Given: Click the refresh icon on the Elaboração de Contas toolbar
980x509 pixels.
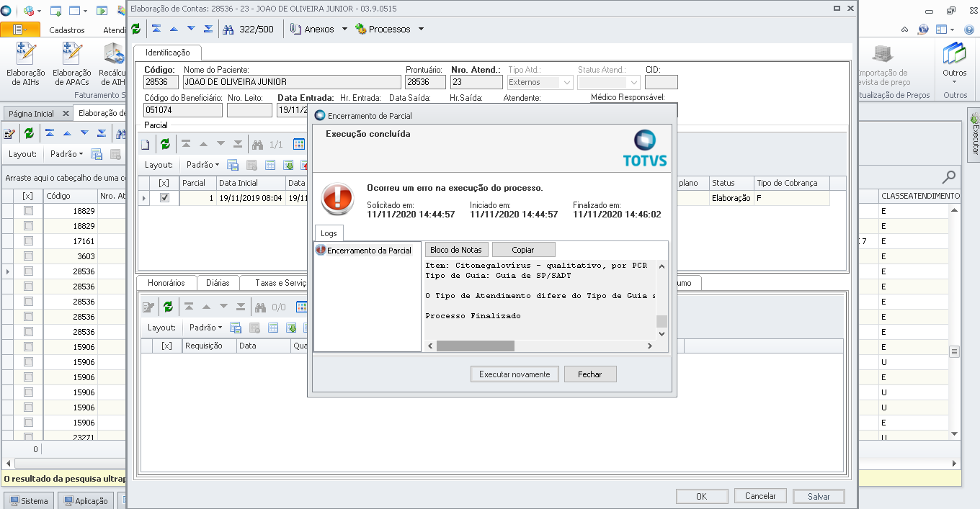Looking at the screenshot, I should 136,29.
